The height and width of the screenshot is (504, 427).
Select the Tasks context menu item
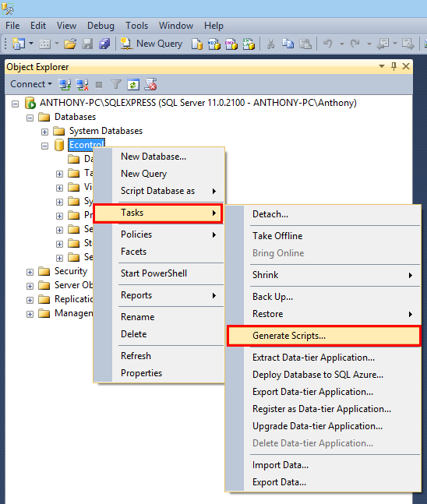click(158, 213)
